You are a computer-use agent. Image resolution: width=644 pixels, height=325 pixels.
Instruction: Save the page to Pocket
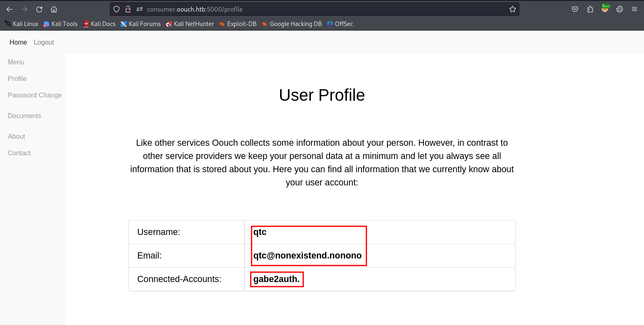[x=575, y=9]
